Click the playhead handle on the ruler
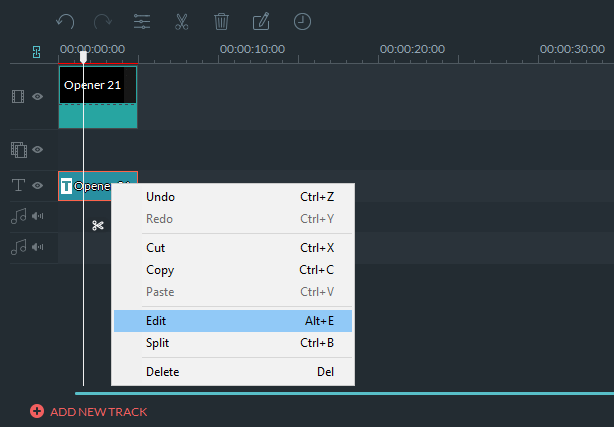Viewport: 614px width, 427px height. coord(83,57)
